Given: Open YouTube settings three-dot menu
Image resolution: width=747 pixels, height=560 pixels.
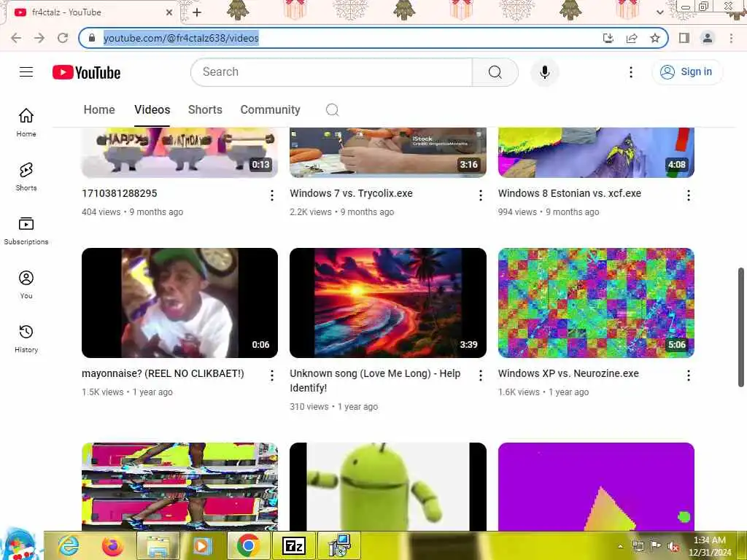Looking at the screenshot, I should pos(631,72).
